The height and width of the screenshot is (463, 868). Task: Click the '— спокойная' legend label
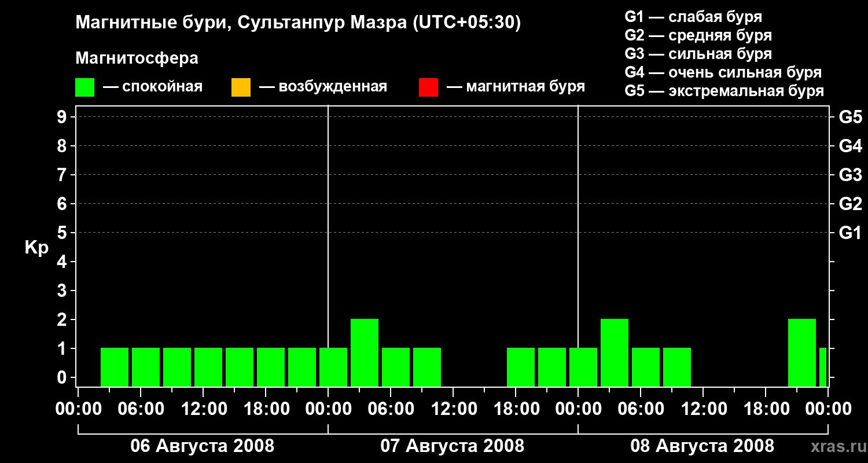(x=153, y=87)
